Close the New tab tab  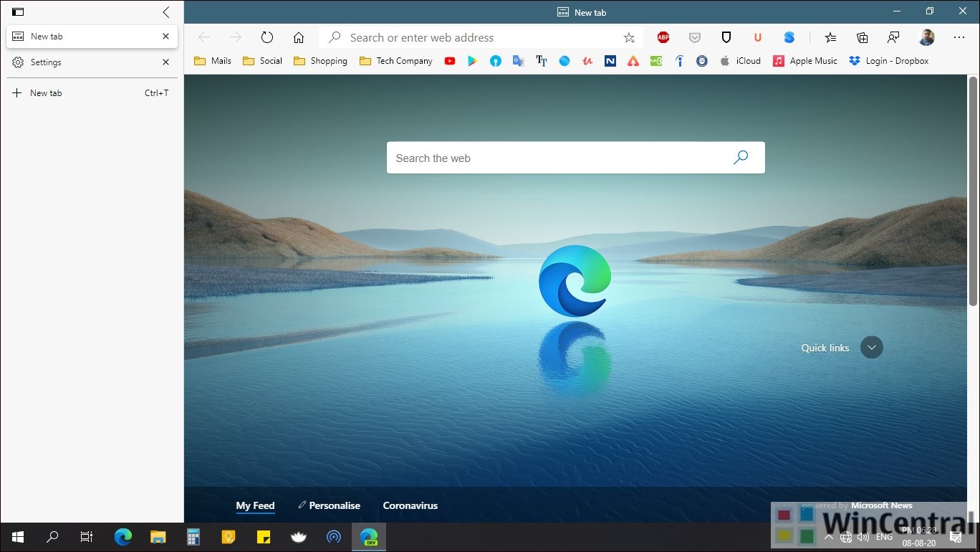pyautogui.click(x=166, y=37)
